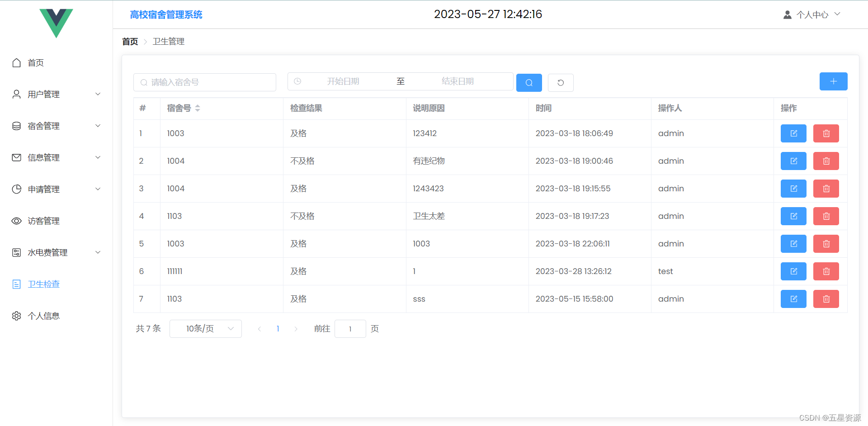The image size is (868, 426).
Task: Edit the row with reason sss
Action: click(x=793, y=299)
